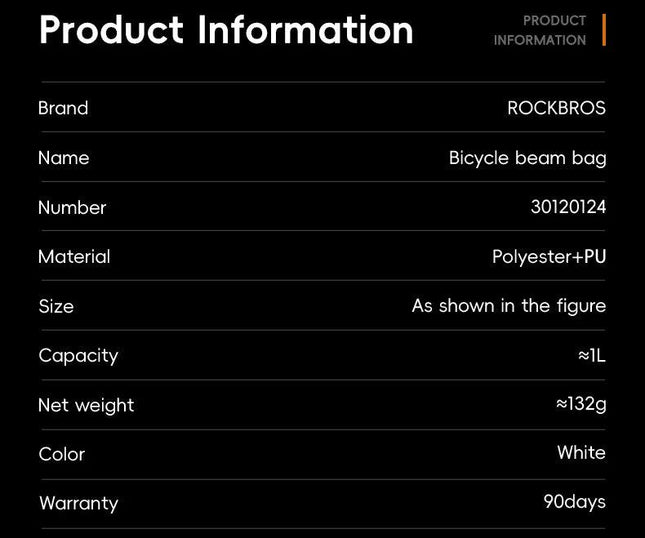
Task: Click the "≈1L" capacity value
Action: 592,356
